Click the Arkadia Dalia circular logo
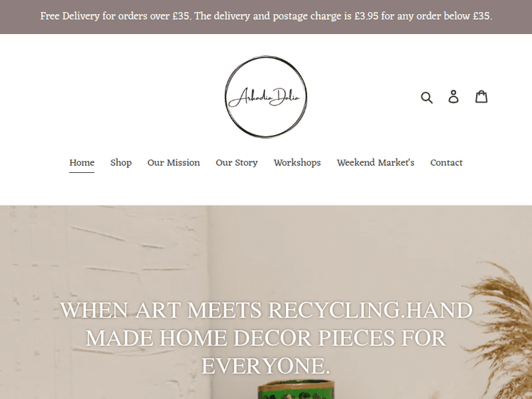Viewport: 532px width, 399px height. coord(266,96)
